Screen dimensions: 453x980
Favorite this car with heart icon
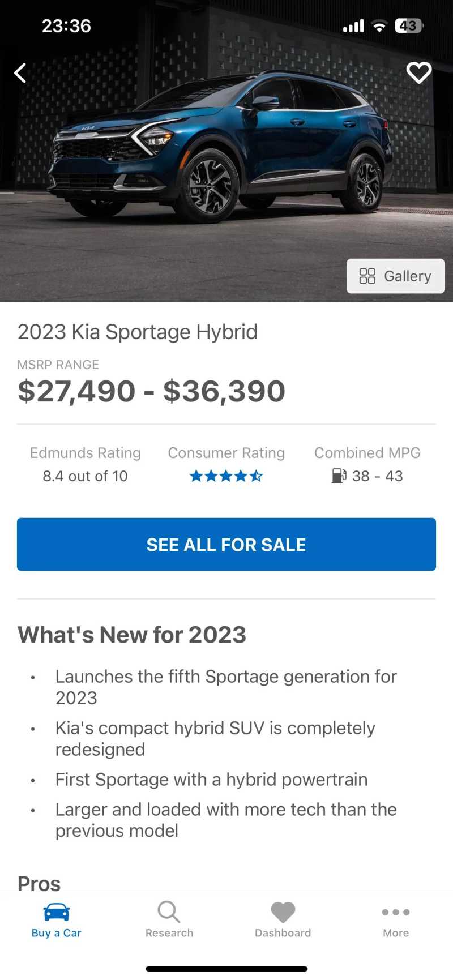coord(419,72)
